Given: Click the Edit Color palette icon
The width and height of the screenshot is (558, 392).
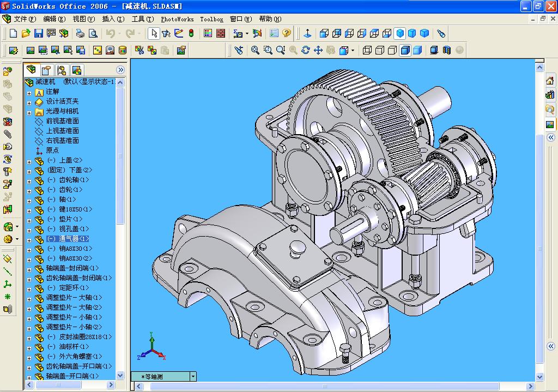Looking at the screenshot, I should point(208,33).
